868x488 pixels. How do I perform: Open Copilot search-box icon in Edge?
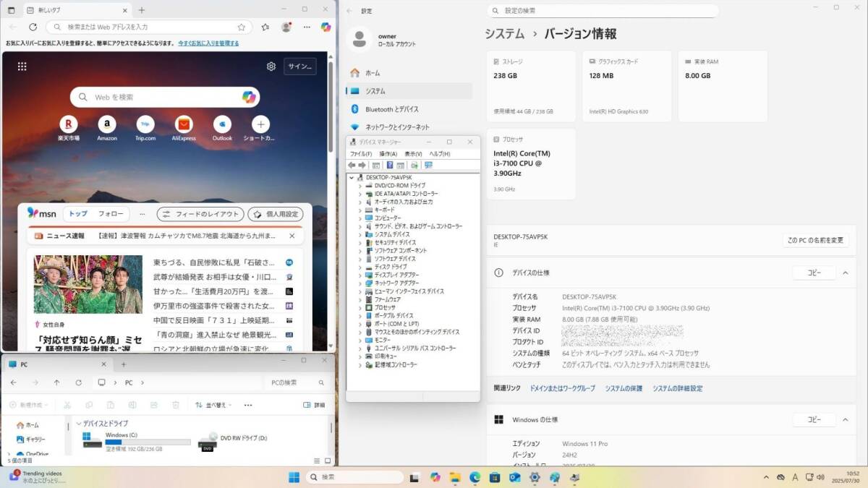(x=249, y=97)
